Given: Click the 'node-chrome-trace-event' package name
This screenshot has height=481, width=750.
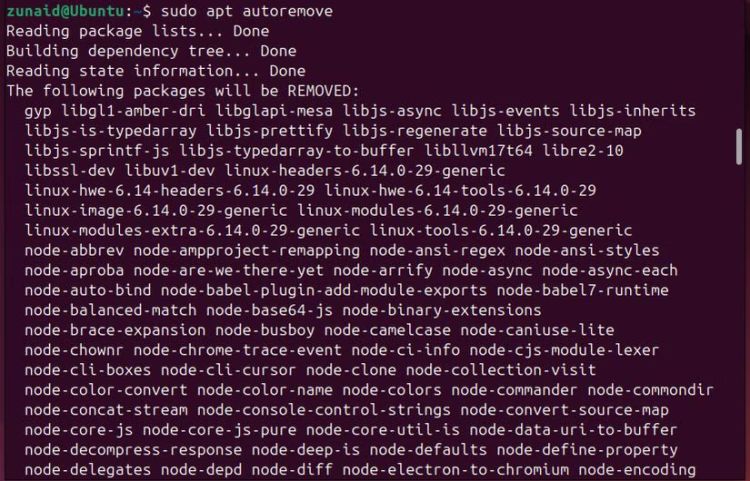Looking at the screenshot, I should [238, 350].
